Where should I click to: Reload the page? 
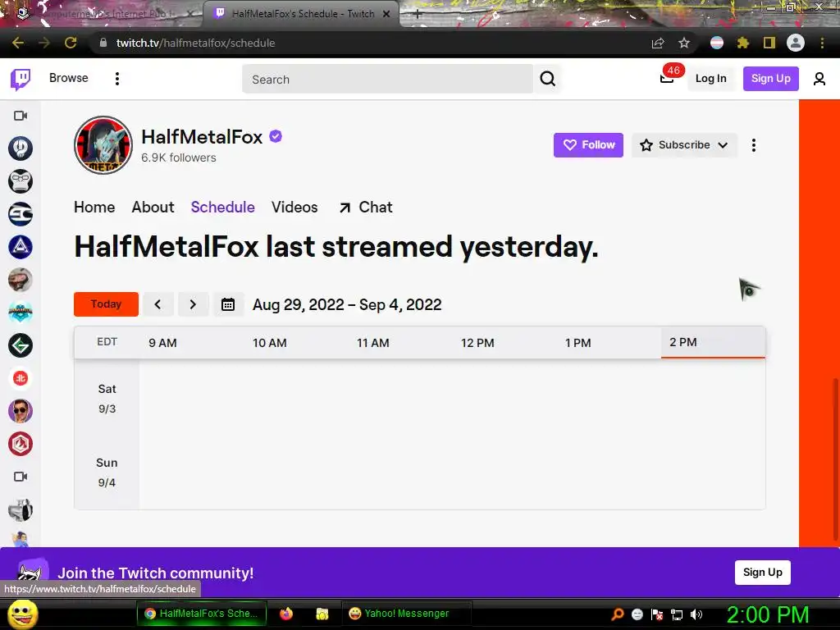(x=71, y=43)
